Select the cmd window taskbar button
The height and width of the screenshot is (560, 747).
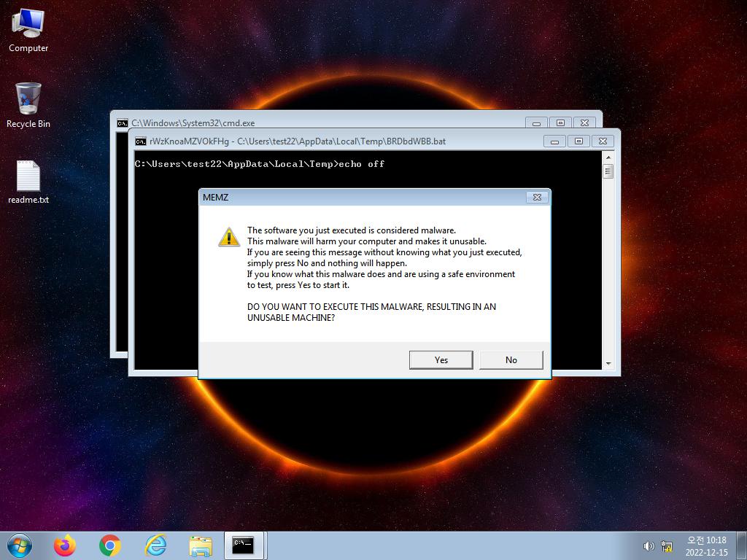click(x=244, y=545)
